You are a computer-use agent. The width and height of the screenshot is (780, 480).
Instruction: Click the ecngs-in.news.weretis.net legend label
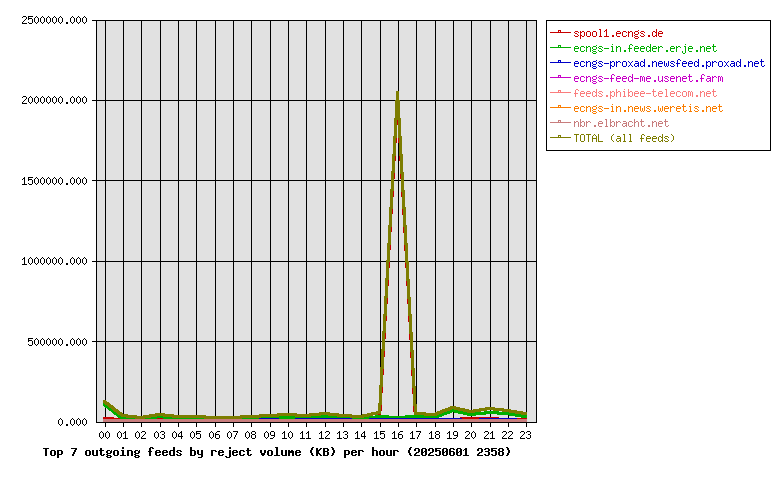tap(648, 108)
